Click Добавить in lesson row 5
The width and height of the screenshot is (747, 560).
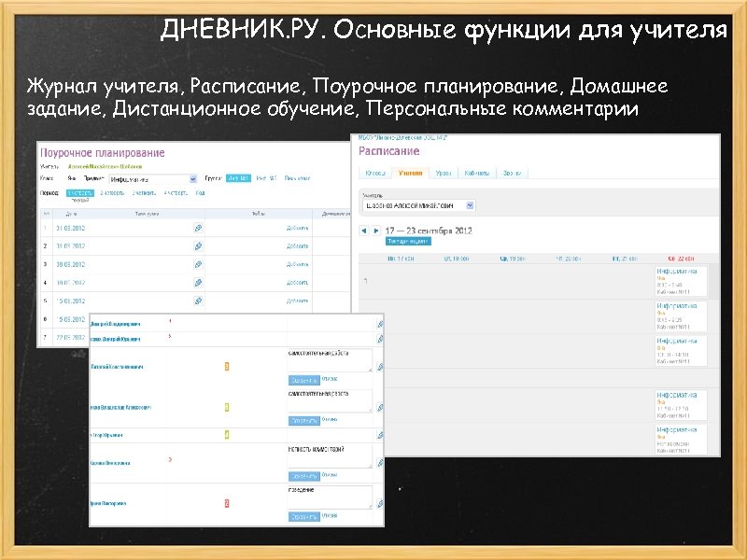point(297,301)
